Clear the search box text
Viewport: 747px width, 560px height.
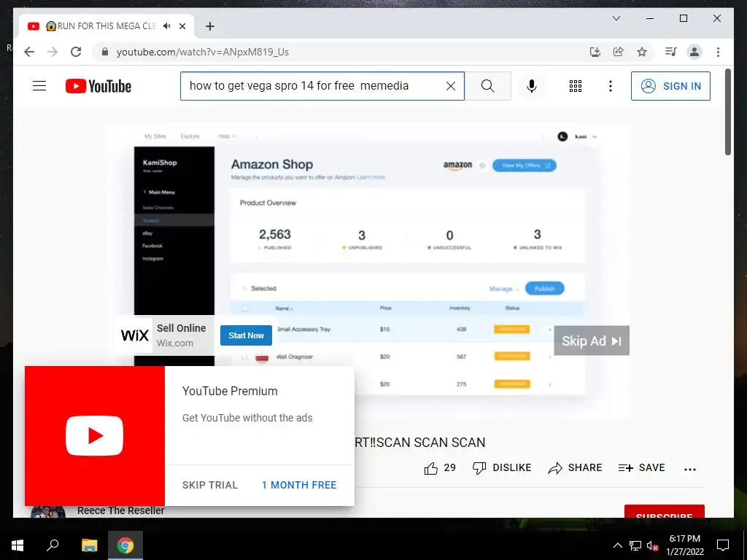click(450, 86)
